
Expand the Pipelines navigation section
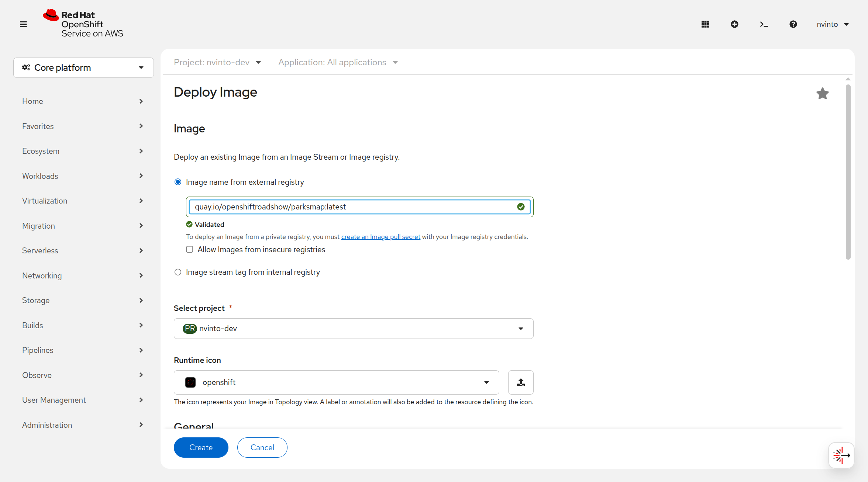83,350
